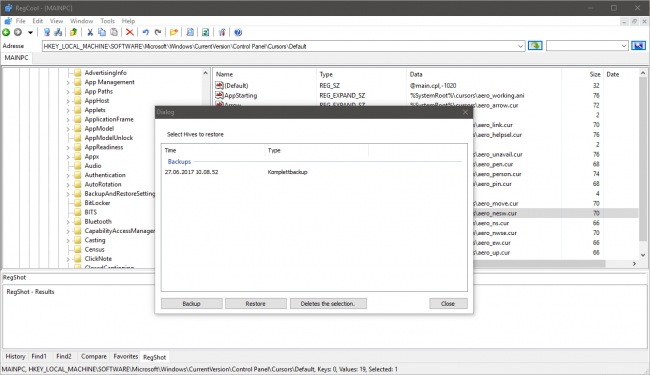Screen dimensions: 650x375
Task: Click the network registry toolbar icon
Action: [58, 32]
